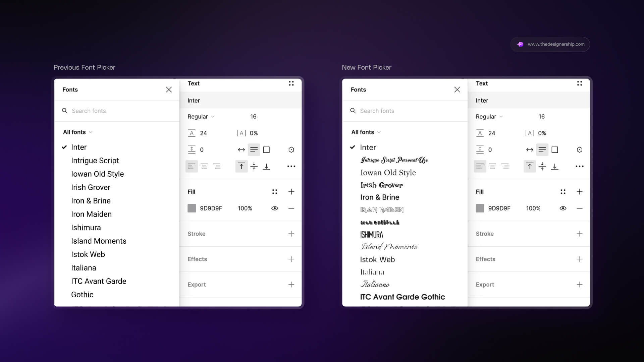Click the horizontal spacing icon
Image resolution: width=644 pixels, height=362 pixels.
[241, 149]
